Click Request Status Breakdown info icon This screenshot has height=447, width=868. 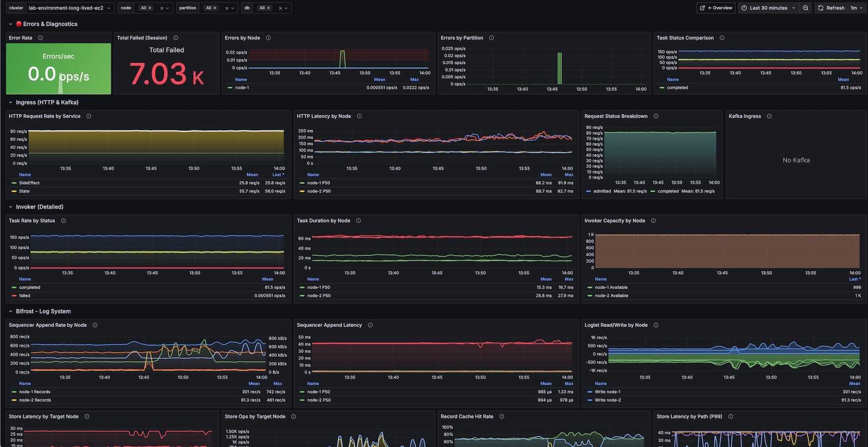[656, 116]
